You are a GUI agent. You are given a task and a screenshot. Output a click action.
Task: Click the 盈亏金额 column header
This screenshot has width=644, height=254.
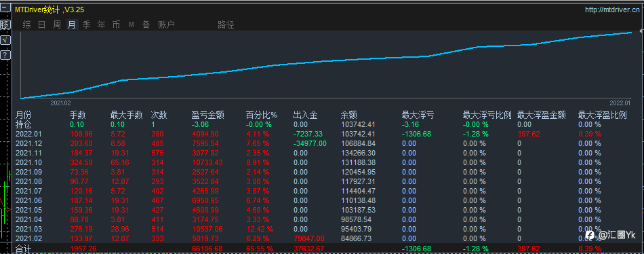[208, 115]
